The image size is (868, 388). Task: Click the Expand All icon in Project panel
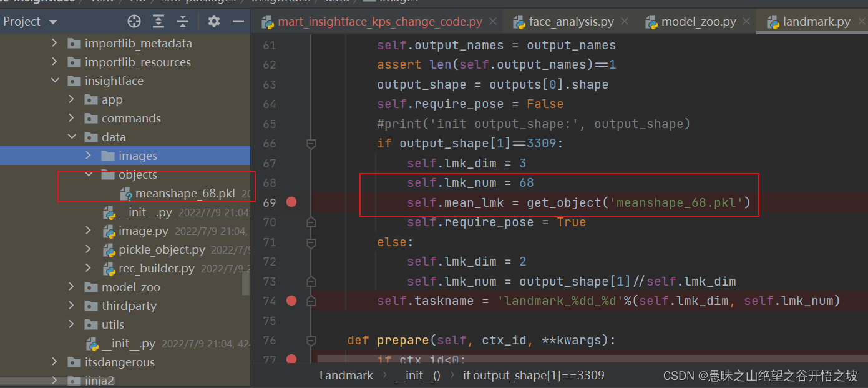coord(158,22)
